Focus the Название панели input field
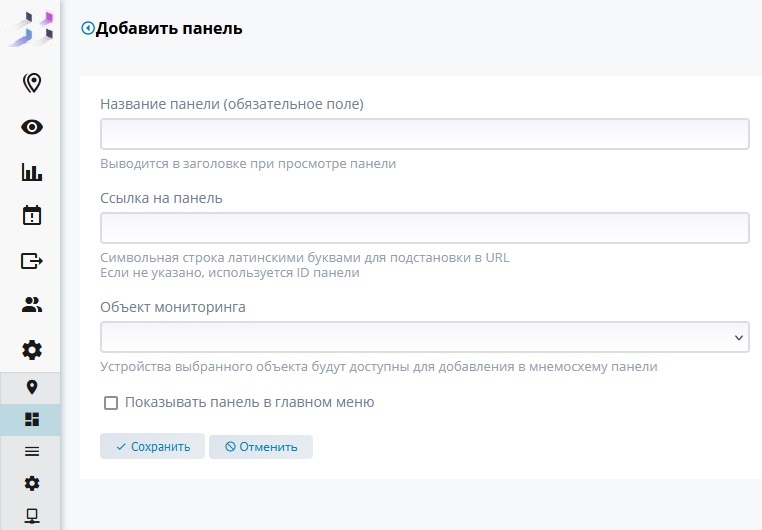762x530 pixels. click(424, 134)
